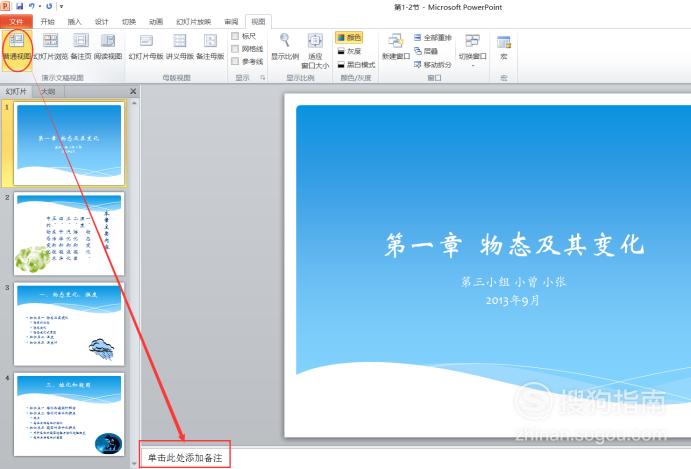
Task: Click Arrange All (全部重排)
Action: (x=433, y=38)
